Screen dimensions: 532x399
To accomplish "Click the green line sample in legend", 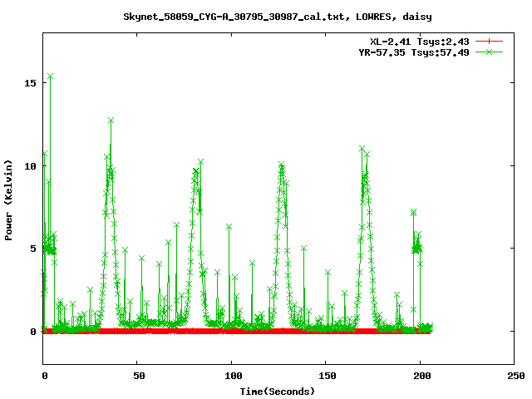I will (489, 52).
